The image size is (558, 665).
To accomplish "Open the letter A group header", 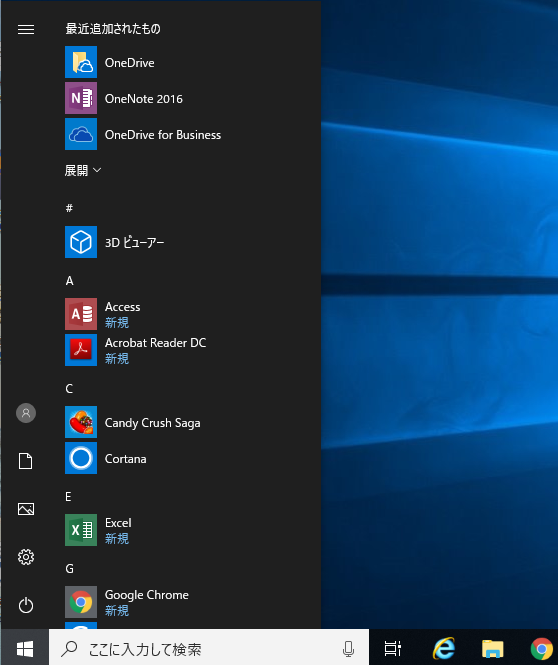I will [x=70, y=281].
